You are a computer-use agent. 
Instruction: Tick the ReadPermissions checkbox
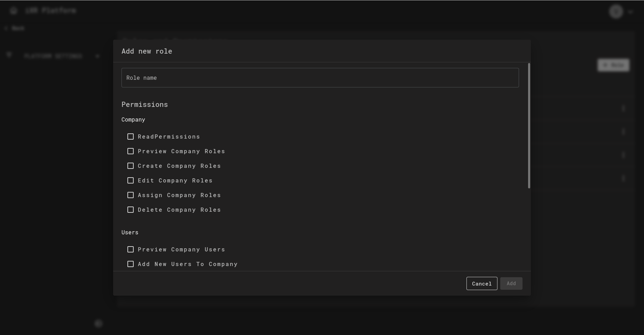(x=131, y=137)
